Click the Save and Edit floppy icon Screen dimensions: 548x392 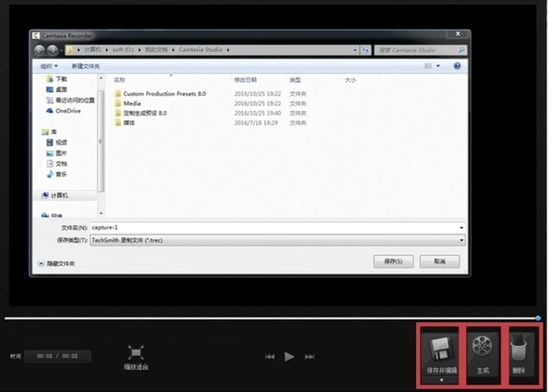tap(441, 349)
